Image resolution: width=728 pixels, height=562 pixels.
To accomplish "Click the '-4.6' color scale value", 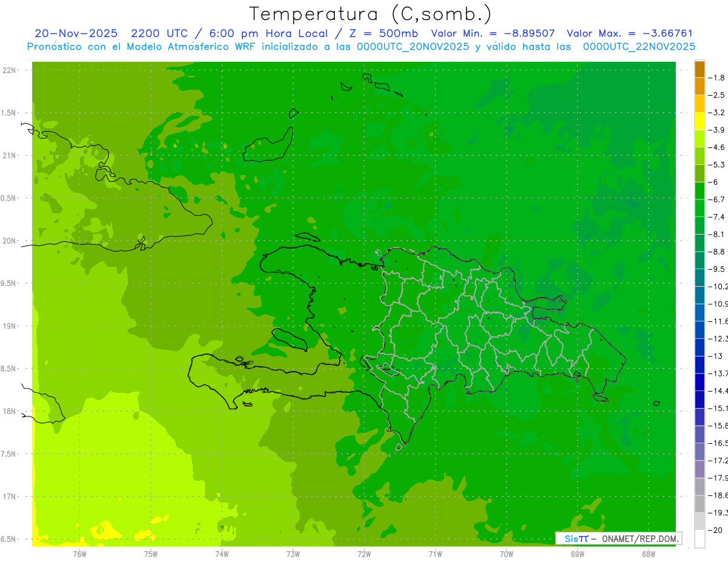I will pyautogui.click(x=716, y=147).
